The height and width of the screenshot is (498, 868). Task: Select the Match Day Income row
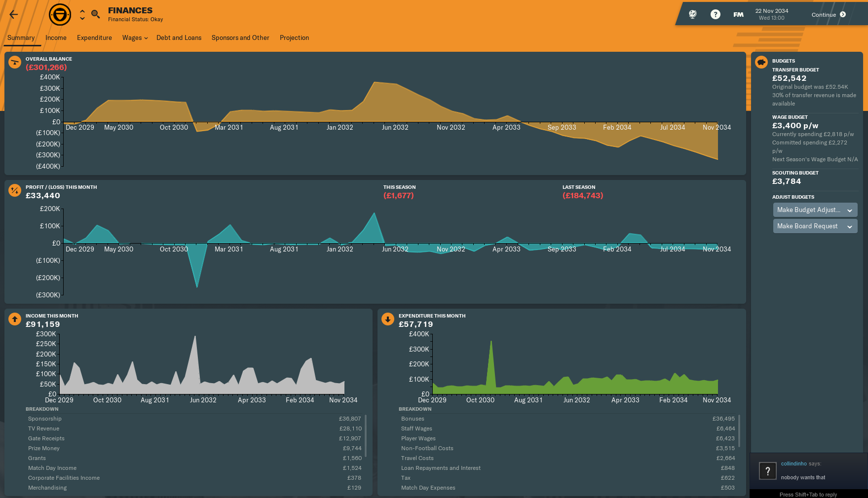pyautogui.click(x=194, y=468)
